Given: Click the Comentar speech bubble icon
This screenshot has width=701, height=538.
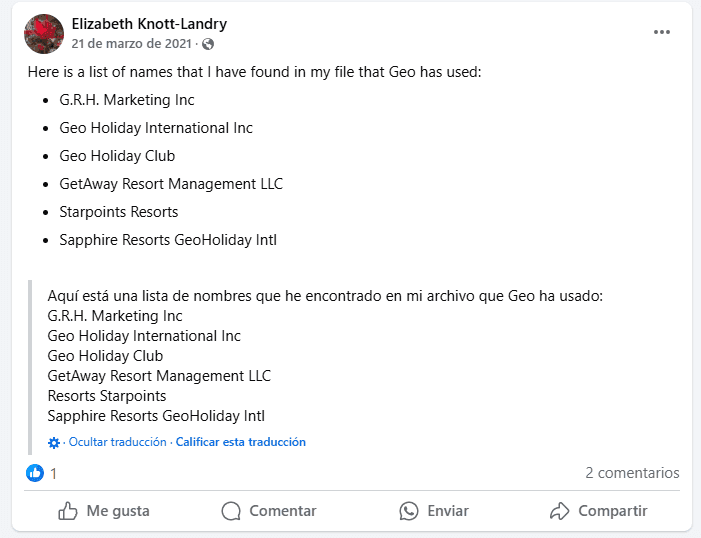Looking at the screenshot, I should [x=231, y=511].
